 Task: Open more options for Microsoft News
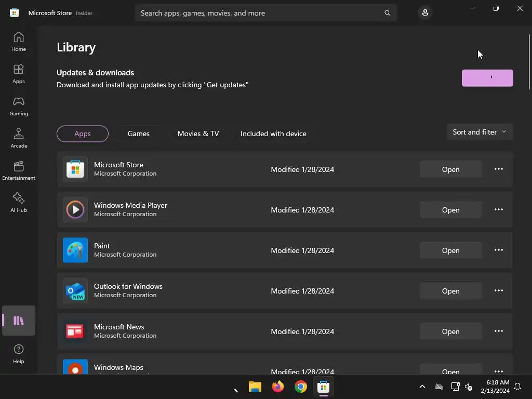(x=498, y=331)
